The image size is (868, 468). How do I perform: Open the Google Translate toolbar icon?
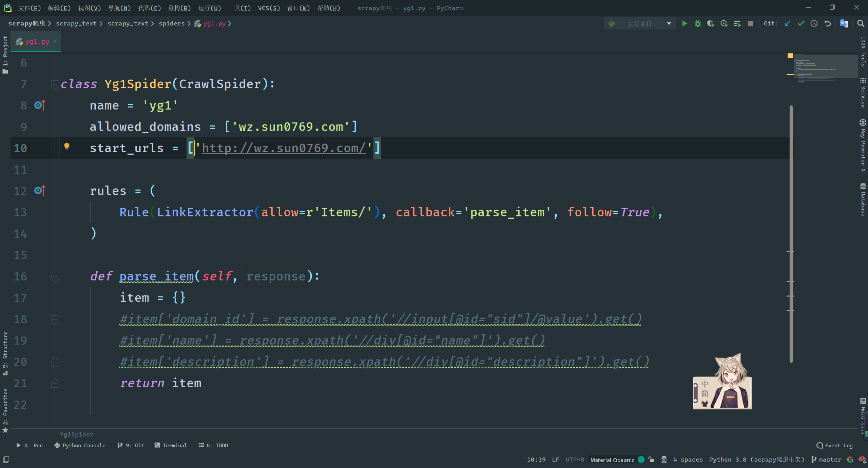(844, 23)
